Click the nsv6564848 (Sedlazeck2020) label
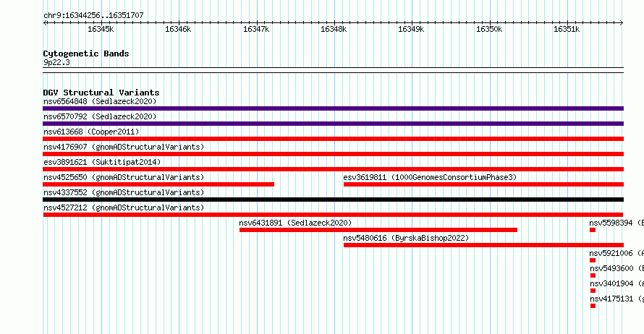The image size is (644, 334). click(100, 101)
